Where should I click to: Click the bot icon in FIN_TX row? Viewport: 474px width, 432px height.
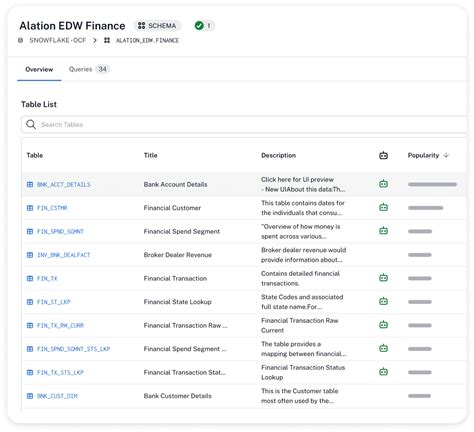[x=383, y=278]
